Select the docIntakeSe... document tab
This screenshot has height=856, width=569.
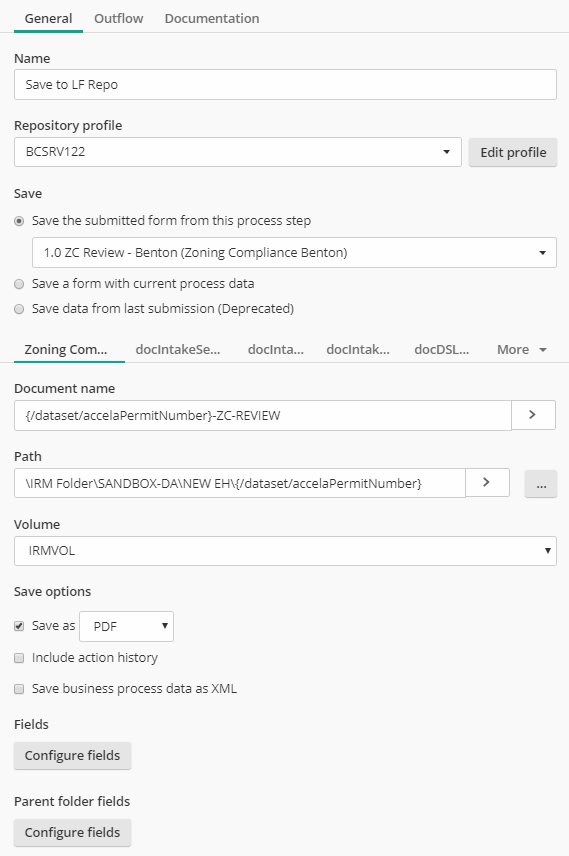click(178, 349)
